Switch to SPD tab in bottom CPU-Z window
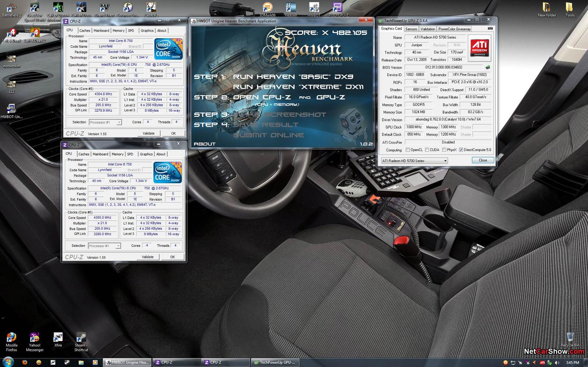The width and height of the screenshot is (588, 367). coord(130,154)
